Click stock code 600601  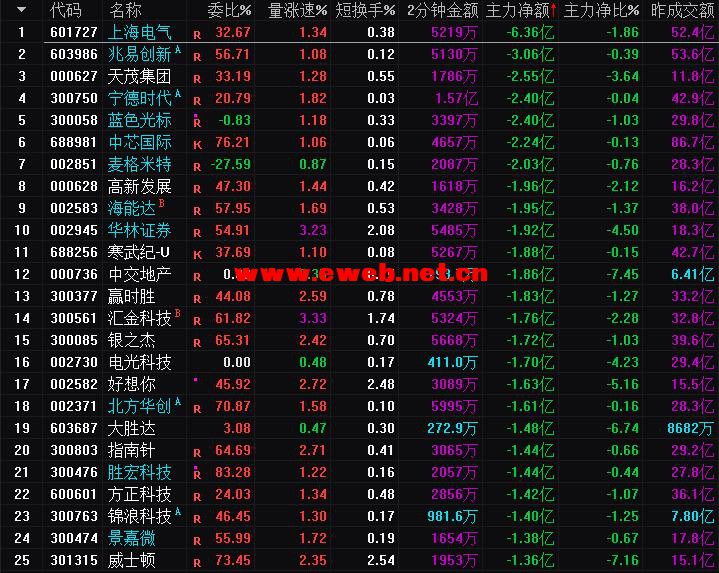[x=74, y=494]
